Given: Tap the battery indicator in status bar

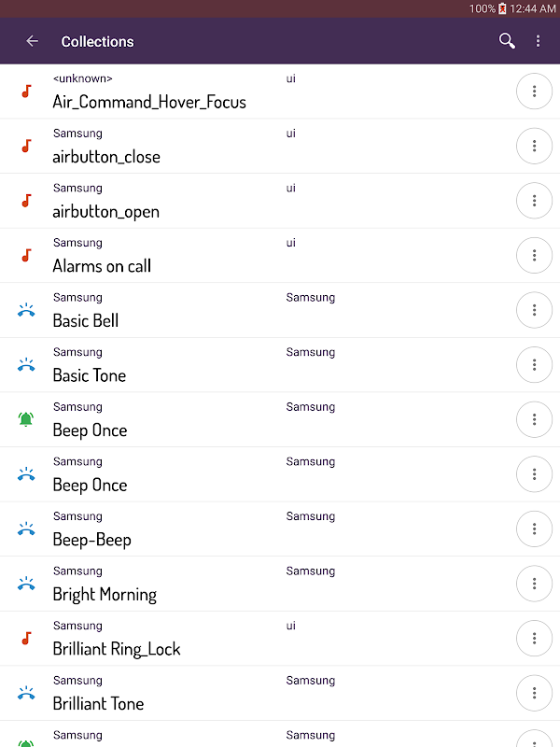Looking at the screenshot, I should pos(502,8).
